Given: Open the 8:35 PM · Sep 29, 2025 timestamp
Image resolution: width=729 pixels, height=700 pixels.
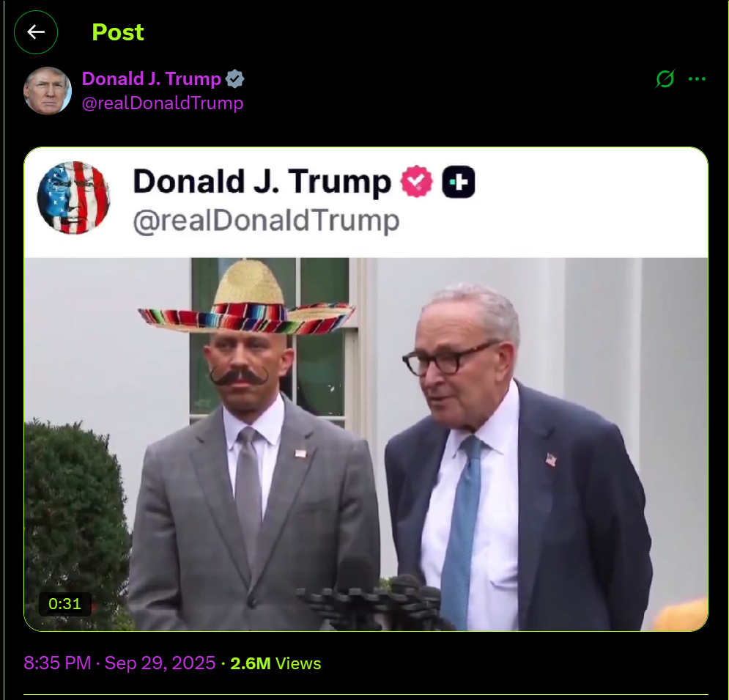Looking at the screenshot, I should pyautogui.click(x=120, y=664).
